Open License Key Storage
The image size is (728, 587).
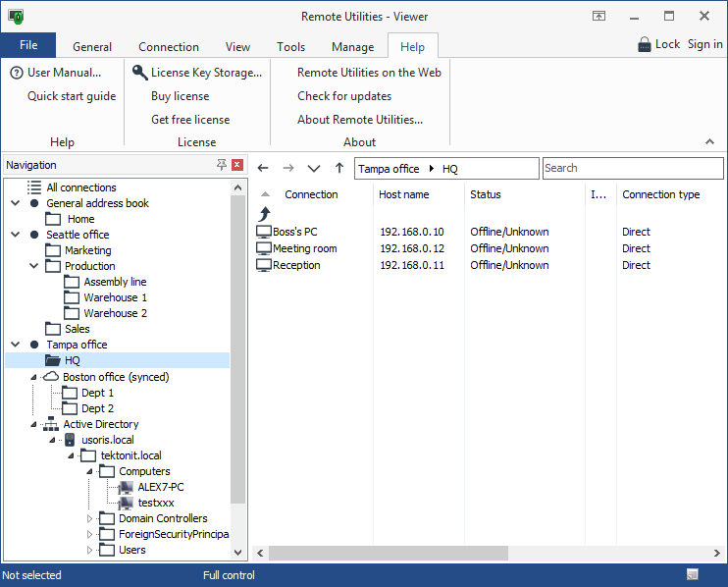point(206,73)
